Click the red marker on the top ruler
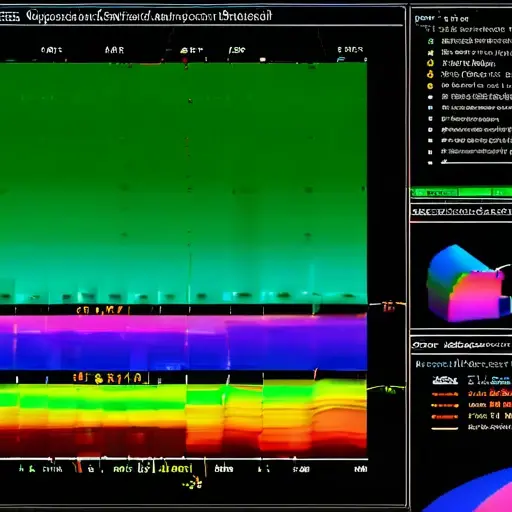The image size is (512, 512). tap(185, 60)
